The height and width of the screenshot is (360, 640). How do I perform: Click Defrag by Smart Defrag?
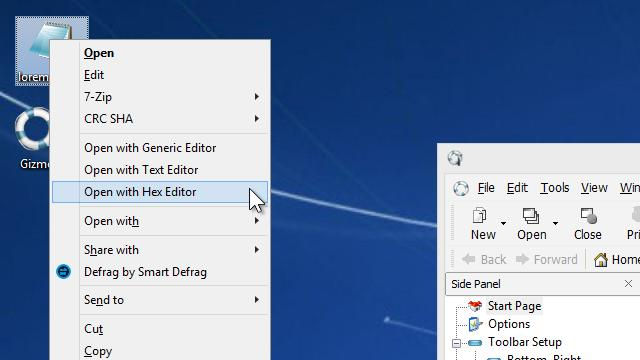pyautogui.click(x=160, y=272)
